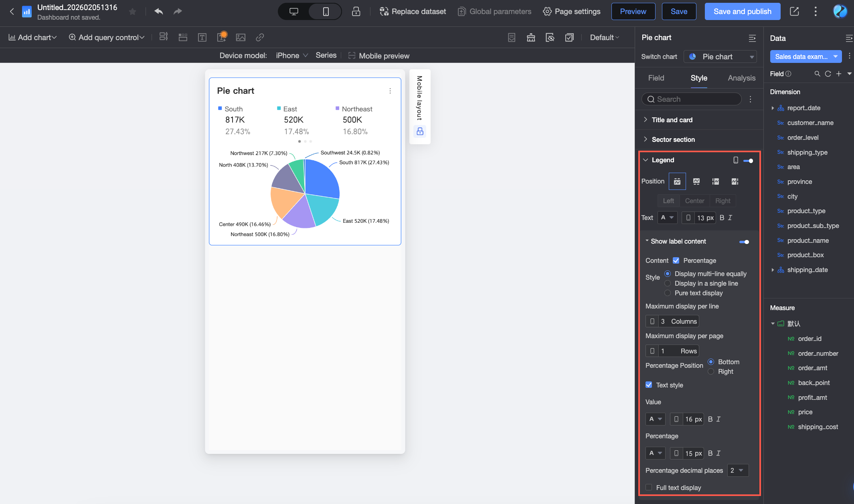Open the Switch chart Pie chart dropdown
The image size is (854, 504).
tap(720, 57)
